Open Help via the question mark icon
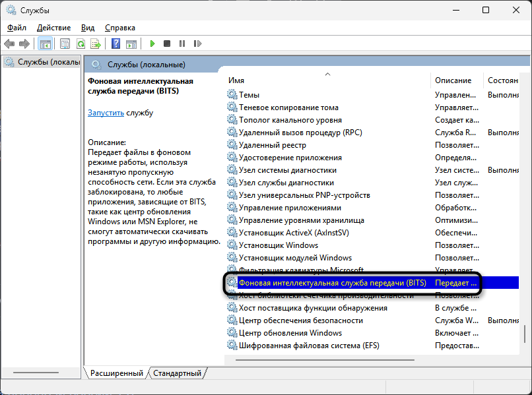The height and width of the screenshot is (395, 532). [116, 44]
